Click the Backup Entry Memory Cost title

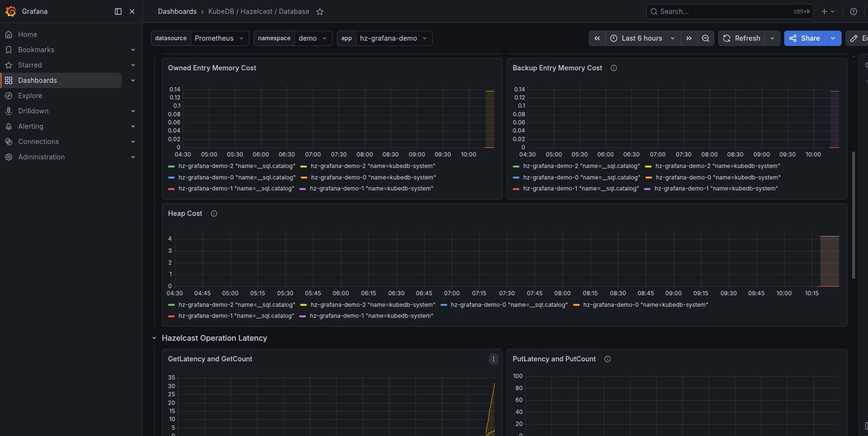557,68
